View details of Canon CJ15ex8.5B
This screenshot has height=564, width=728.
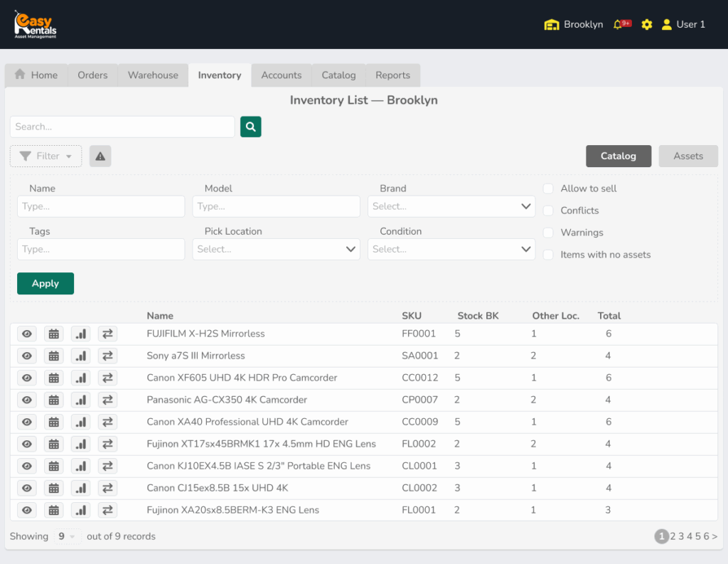pyautogui.click(x=27, y=489)
